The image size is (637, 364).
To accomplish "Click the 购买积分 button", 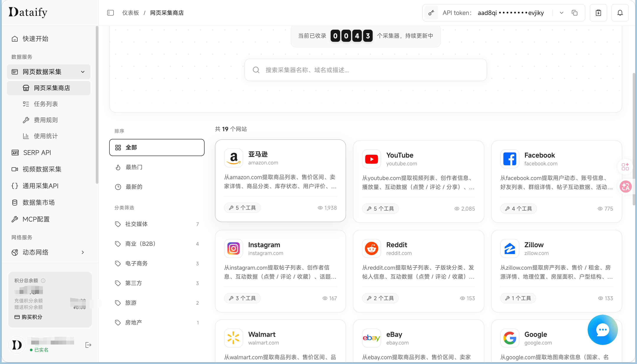I will (28, 317).
